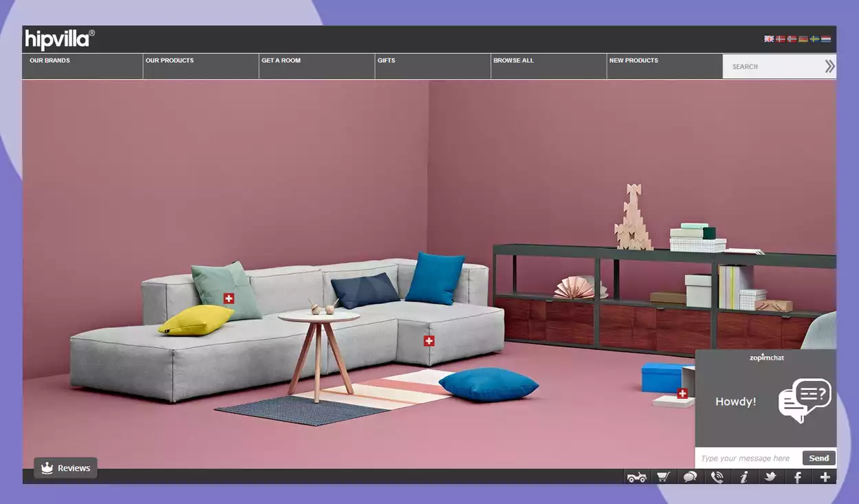This screenshot has width=859, height=504.
Task: Choose the Swedish flag language
Action: 814,39
